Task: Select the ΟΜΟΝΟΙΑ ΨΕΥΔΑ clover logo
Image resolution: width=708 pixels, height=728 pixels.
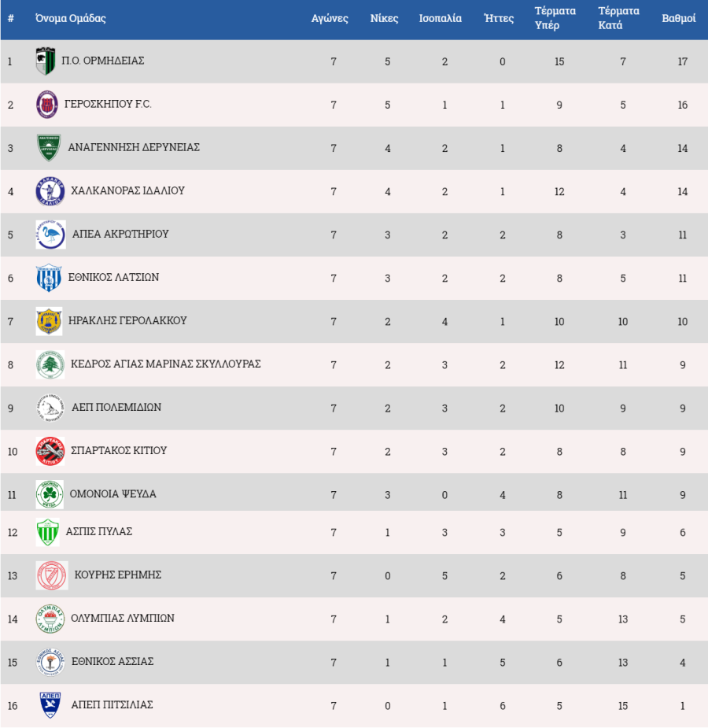Action: [50, 494]
